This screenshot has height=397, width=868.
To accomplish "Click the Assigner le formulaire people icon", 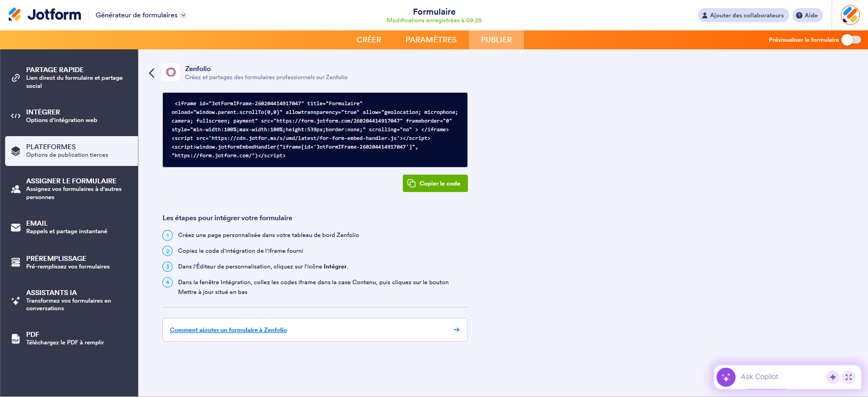I will (x=16, y=189).
